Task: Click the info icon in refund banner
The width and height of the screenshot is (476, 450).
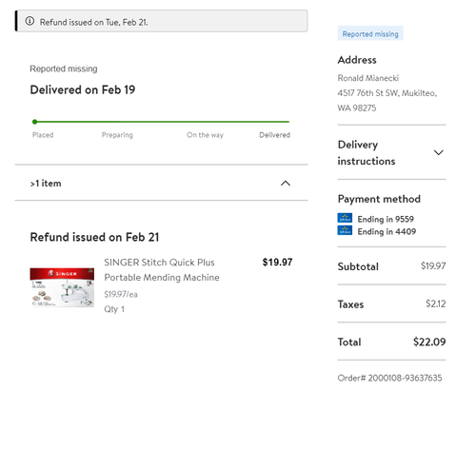Action: [x=30, y=21]
